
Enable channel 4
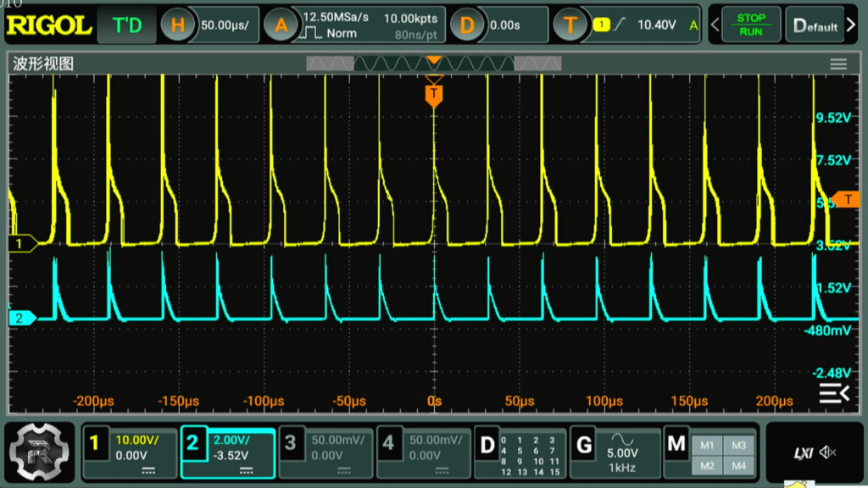388,442
